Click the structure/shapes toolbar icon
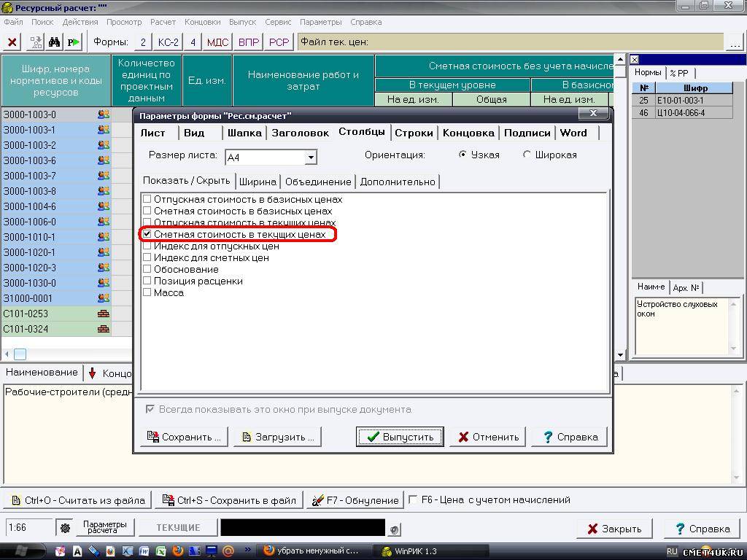747x560 pixels. pos(36,42)
